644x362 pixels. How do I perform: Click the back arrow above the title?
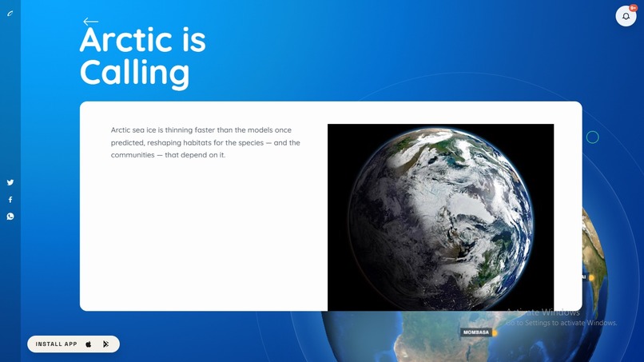tap(90, 22)
